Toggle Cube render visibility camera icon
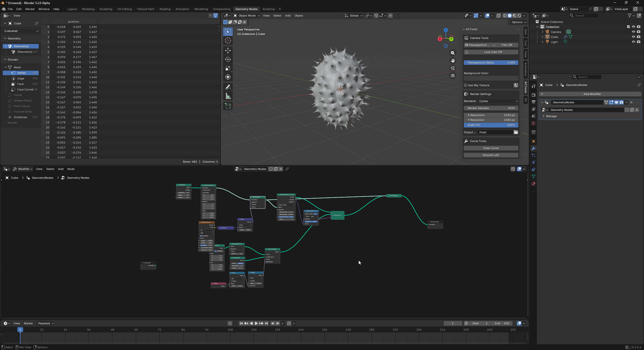Image resolution: width=644 pixels, height=350 pixels. pyautogui.click(x=638, y=37)
